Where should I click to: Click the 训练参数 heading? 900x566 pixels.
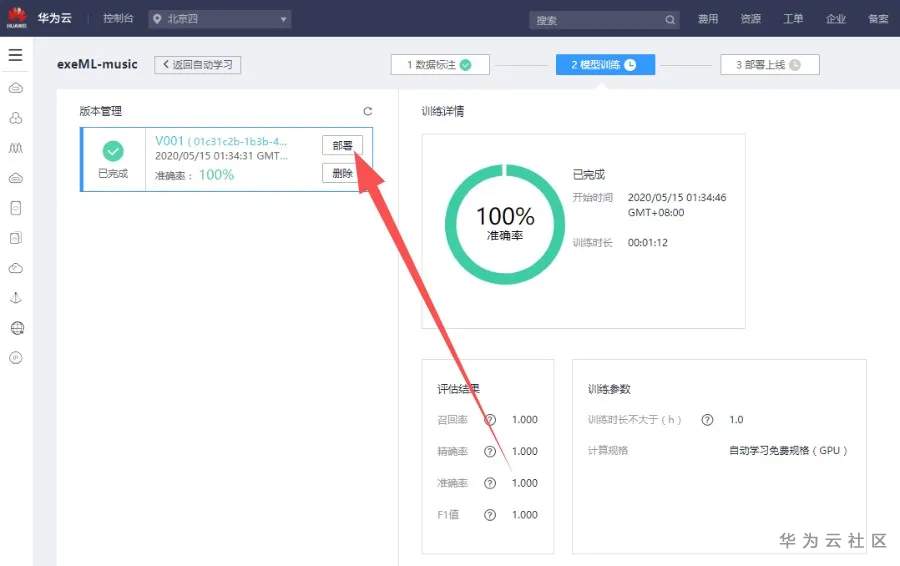point(609,389)
